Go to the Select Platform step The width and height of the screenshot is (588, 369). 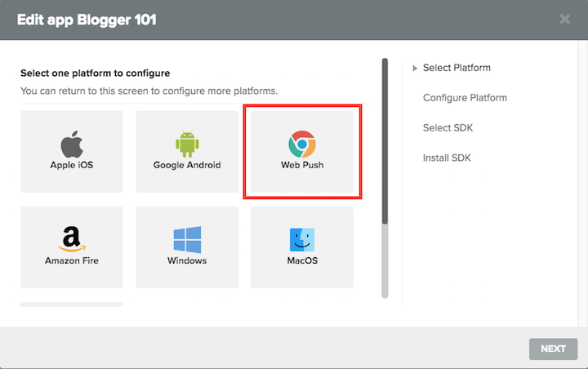[457, 68]
